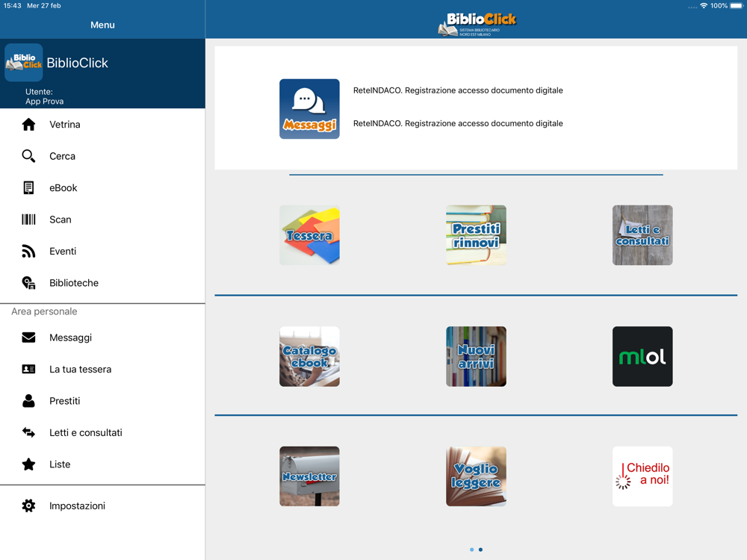Tap the Wi-Fi status icon

click(704, 6)
